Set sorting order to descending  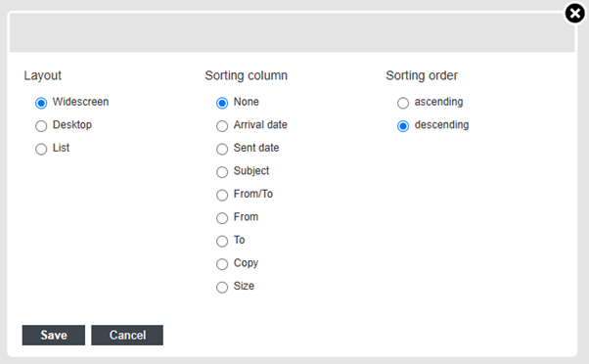pyautogui.click(x=403, y=126)
